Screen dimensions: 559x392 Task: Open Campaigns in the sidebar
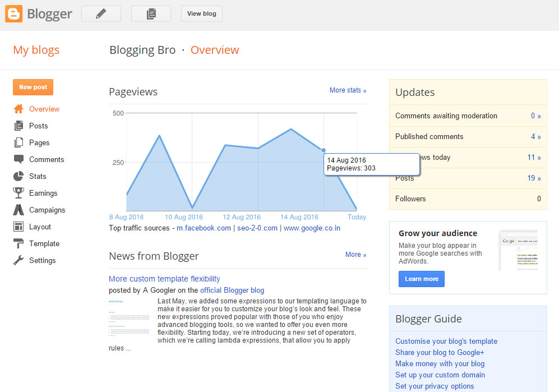tap(47, 210)
